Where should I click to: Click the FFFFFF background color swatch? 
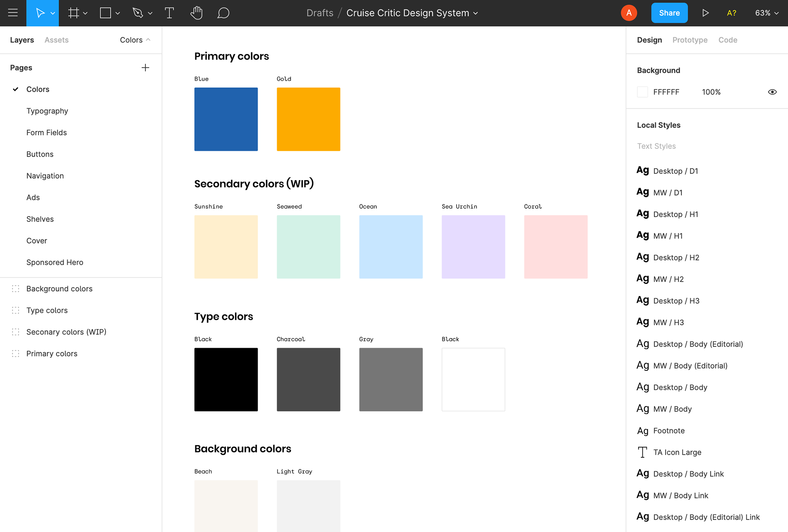point(642,92)
